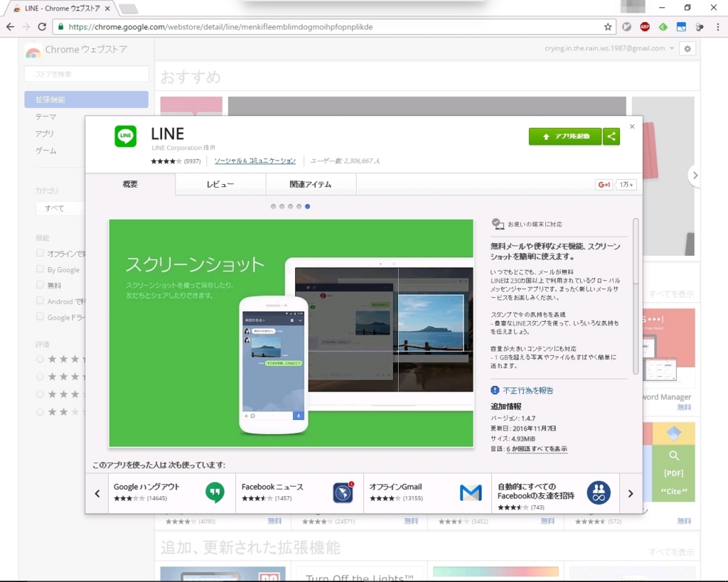The image size is (728, 582).
Task: Show previous related apps with the left arrow
Action: (x=97, y=493)
